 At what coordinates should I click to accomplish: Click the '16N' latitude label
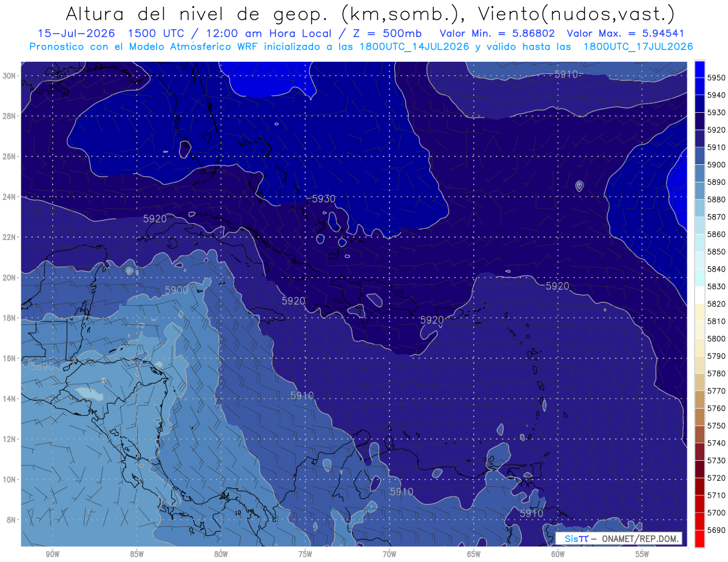pyautogui.click(x=9, y=358)
